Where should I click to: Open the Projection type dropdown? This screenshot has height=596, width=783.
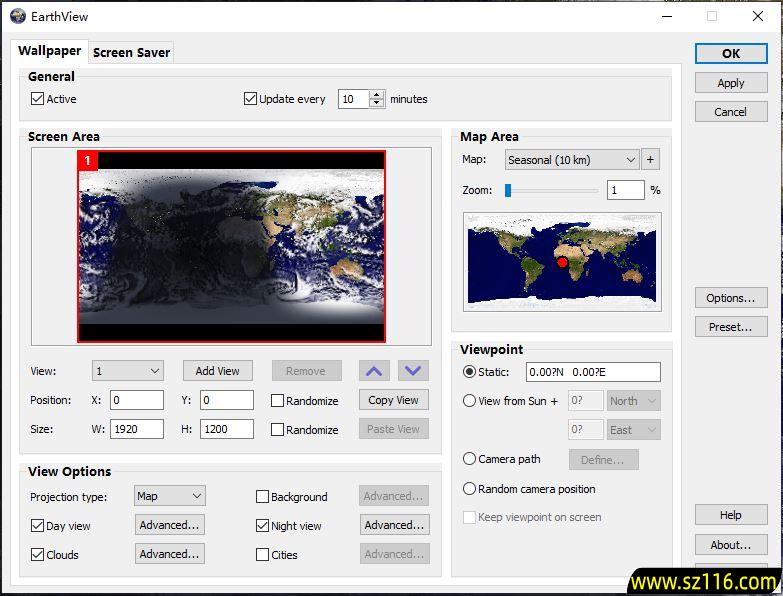point(169,496)
